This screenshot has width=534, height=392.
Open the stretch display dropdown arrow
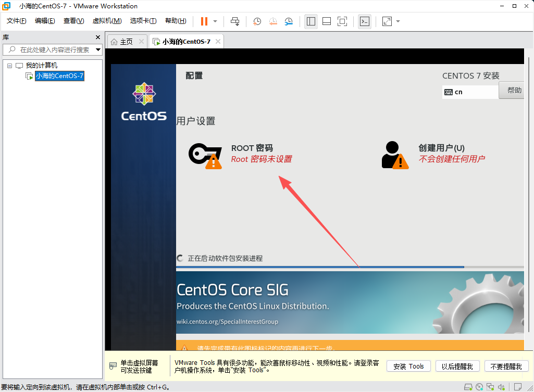pos(398,21)
